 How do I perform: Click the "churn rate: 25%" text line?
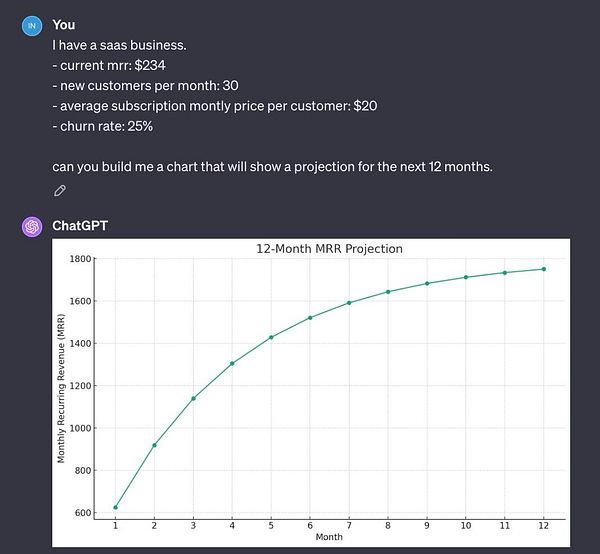105,126
